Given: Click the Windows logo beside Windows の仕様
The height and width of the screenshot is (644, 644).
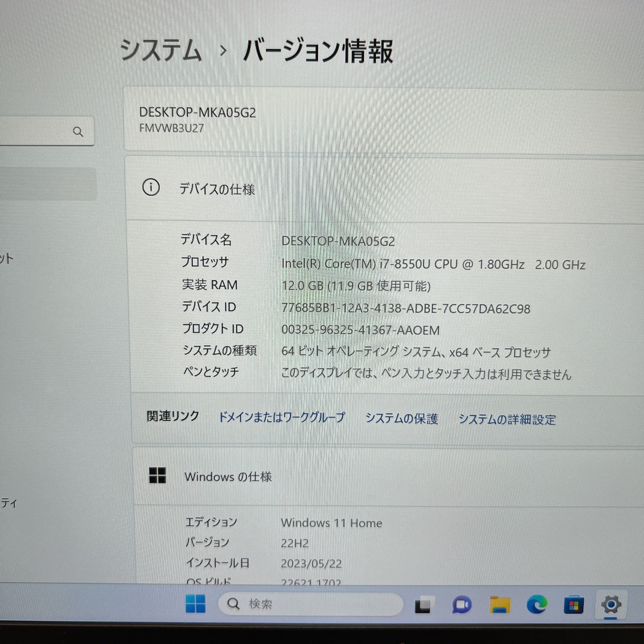Looking at the screenshot, I should click(157, 475).
